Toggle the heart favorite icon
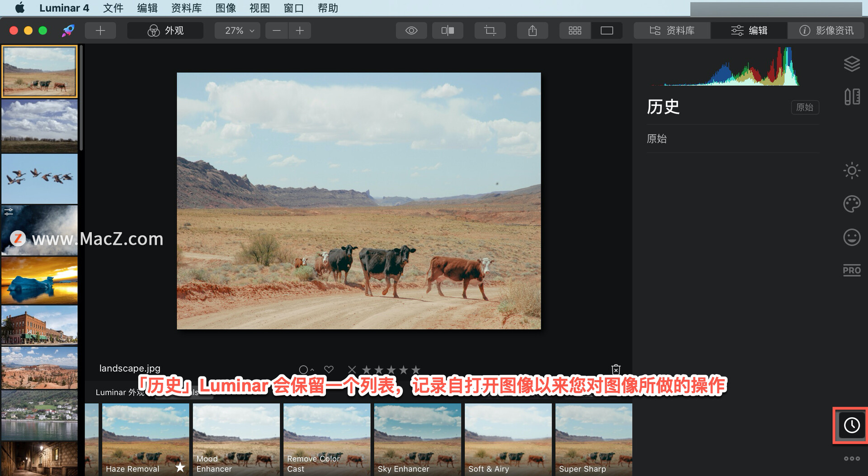Viewport: 868px width, 476px height. (x=329, y=369)
